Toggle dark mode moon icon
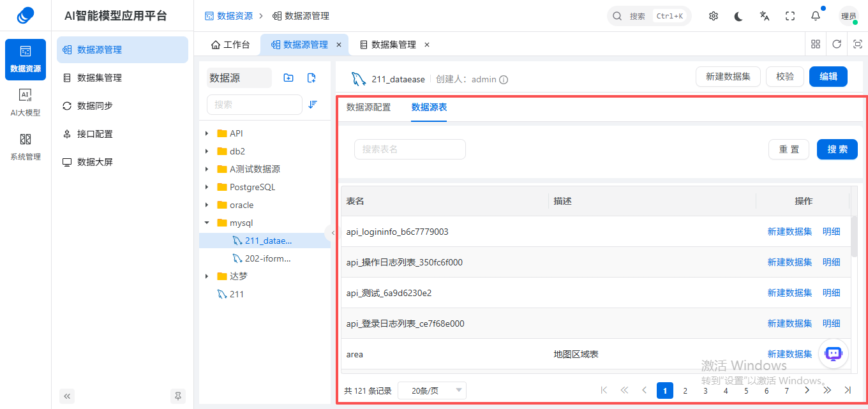 click(x=739, y=16)
